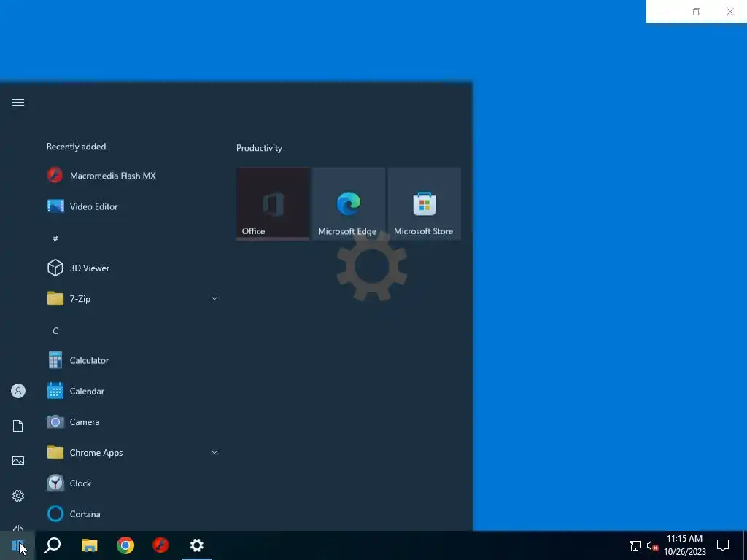This screenshot has height=560, width=747.
Task: Close the Settings window
Action: pos(729,12)
